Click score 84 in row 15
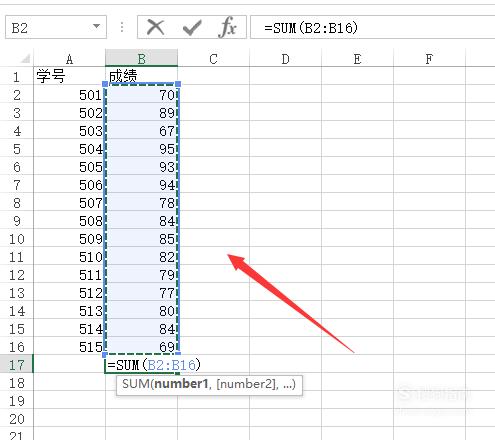 [141, 329]
